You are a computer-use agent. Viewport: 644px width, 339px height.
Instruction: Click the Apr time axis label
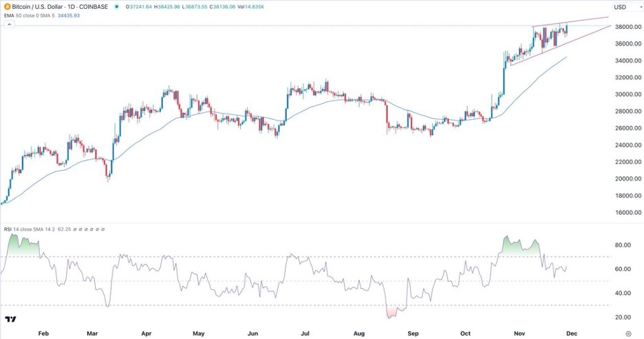[147, 333]
